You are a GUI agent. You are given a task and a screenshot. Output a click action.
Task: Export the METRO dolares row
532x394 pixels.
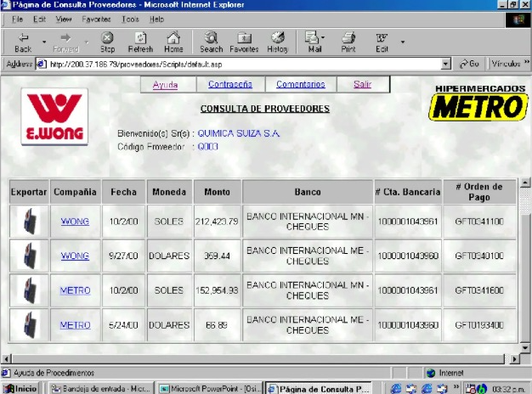coord(29,325)
